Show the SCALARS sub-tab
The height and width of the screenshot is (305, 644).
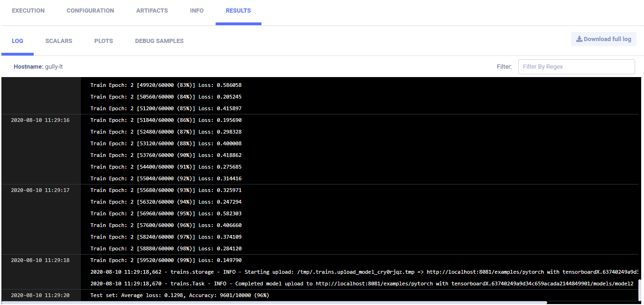coord(59,41)
